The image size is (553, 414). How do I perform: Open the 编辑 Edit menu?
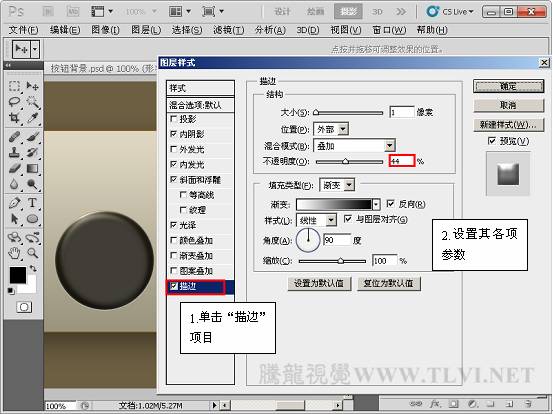coord(65,30)
